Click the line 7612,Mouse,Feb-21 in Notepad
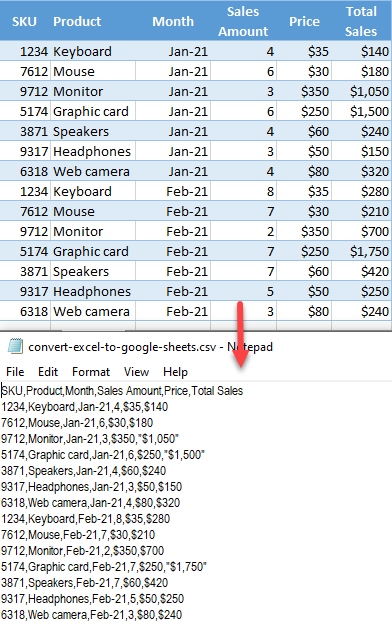392x624 pixels. point(78,534)
